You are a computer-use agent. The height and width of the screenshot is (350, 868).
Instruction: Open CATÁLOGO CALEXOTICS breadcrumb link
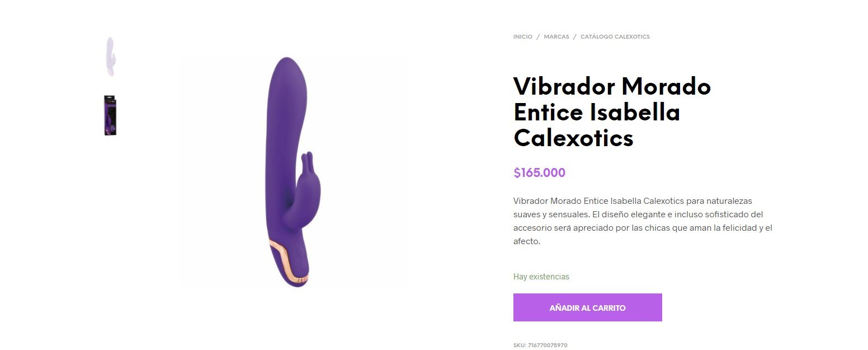pyautogui.click(x=615, y=37)
